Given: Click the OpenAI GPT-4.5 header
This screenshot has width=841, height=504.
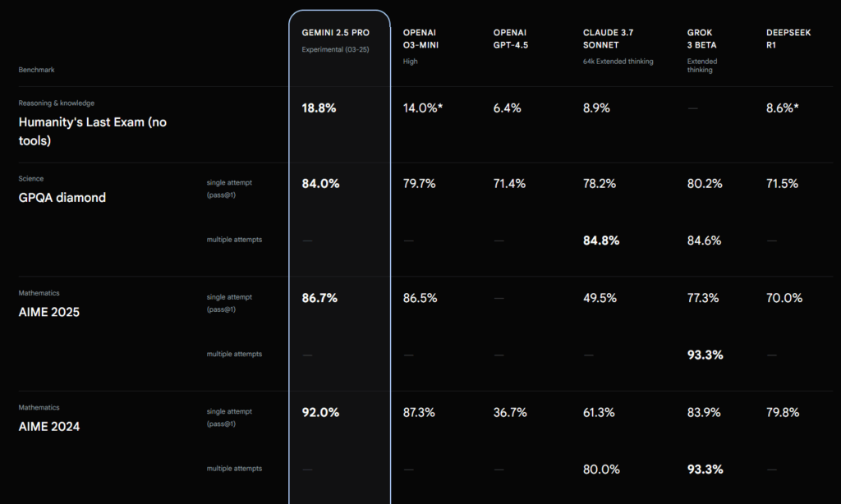Looking at the screenshot, I should click(x=511, y=39).
